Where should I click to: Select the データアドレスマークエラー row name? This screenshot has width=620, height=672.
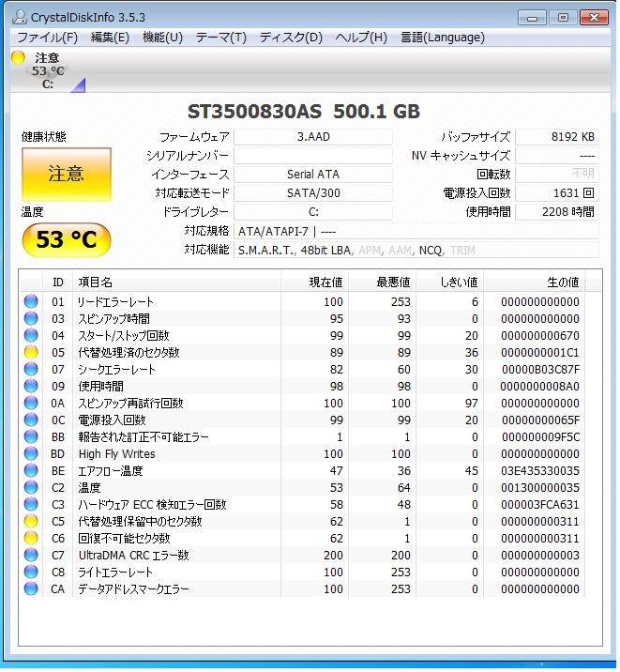pos(133,588)
